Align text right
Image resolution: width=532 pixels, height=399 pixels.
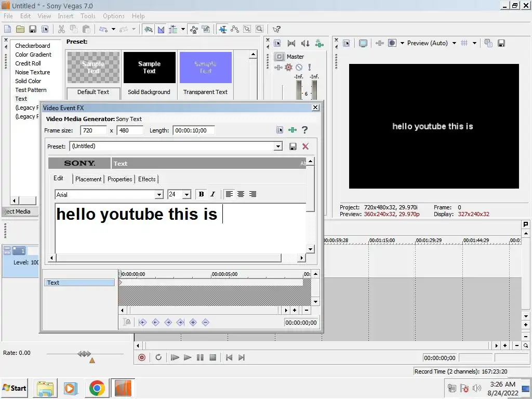253,194
